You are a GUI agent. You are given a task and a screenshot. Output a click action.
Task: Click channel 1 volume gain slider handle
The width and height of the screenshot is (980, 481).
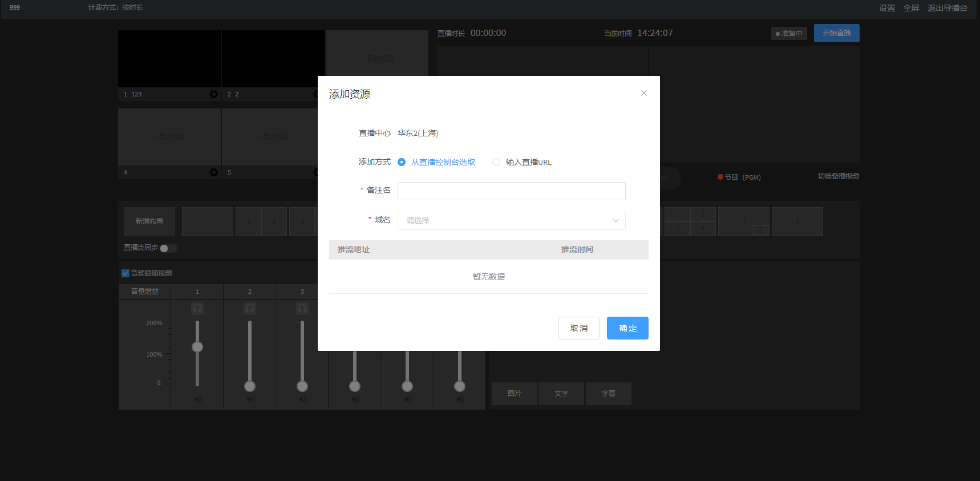(197, 347)
